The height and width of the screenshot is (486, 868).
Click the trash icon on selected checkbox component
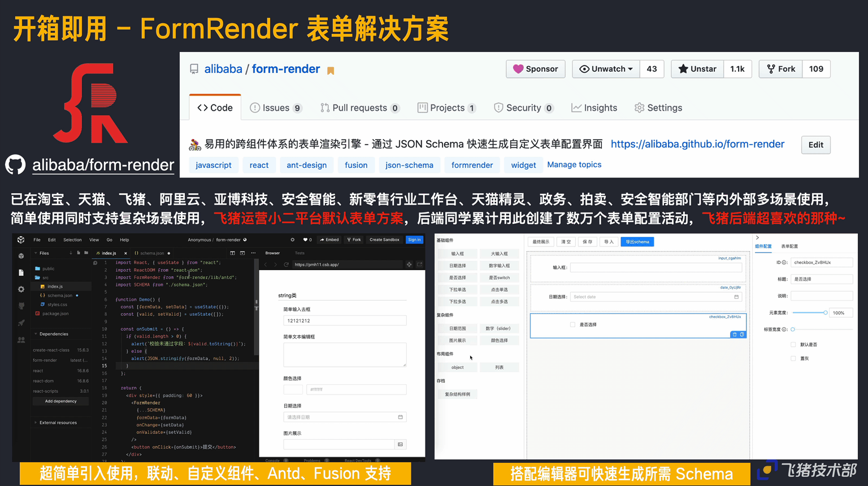click(x=735, y=335)
